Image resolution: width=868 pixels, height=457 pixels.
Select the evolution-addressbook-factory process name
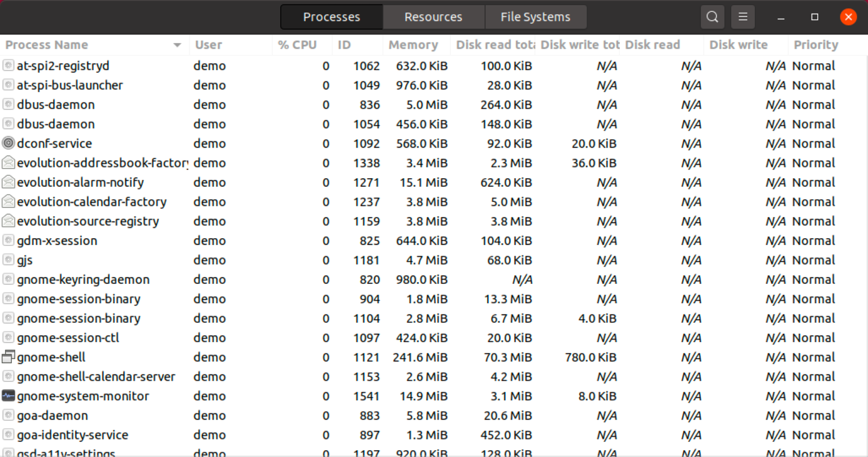point(103,163)
